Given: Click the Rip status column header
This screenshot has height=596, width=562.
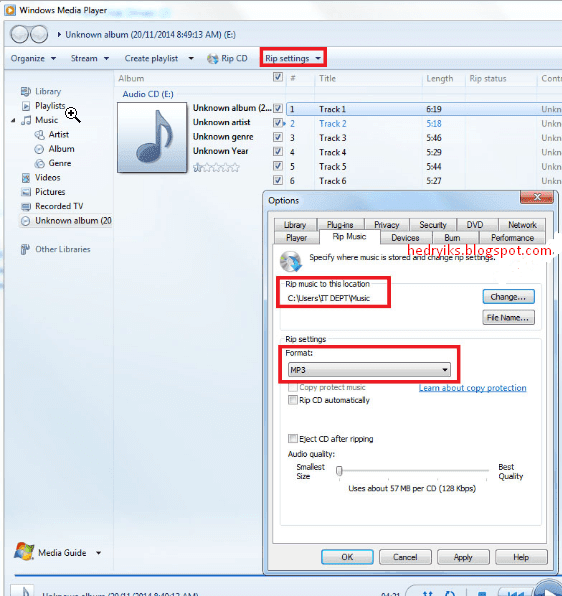Looking at the screenshot, I should click(x=488, y=78).
